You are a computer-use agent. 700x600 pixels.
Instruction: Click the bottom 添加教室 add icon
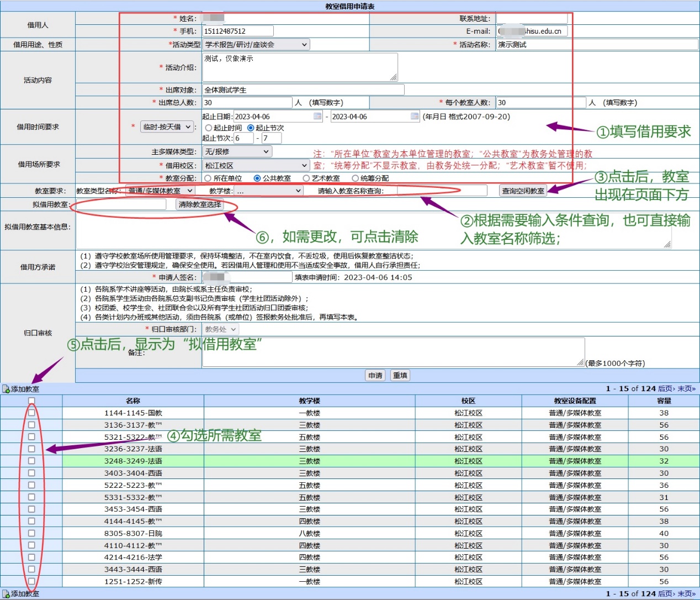click(6, 594)
